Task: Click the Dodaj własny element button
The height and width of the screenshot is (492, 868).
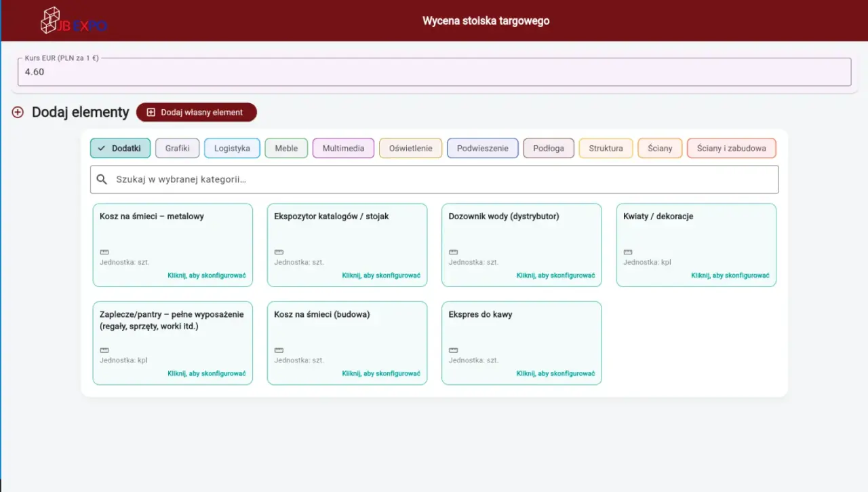Action: point(197,113)
